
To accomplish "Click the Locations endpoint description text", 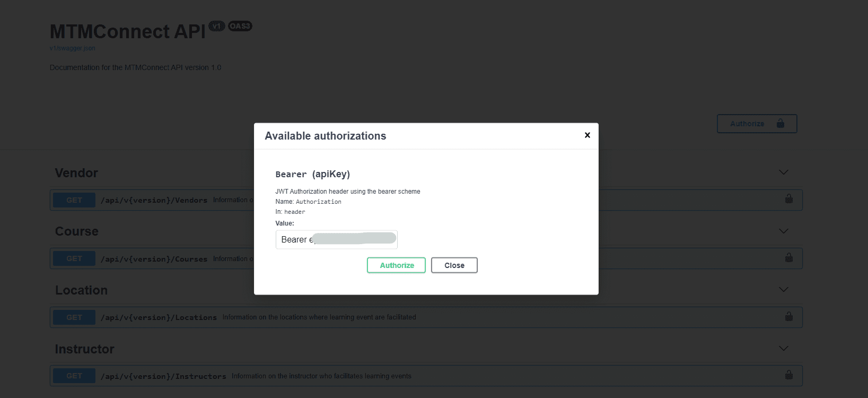I will (319, 317).
